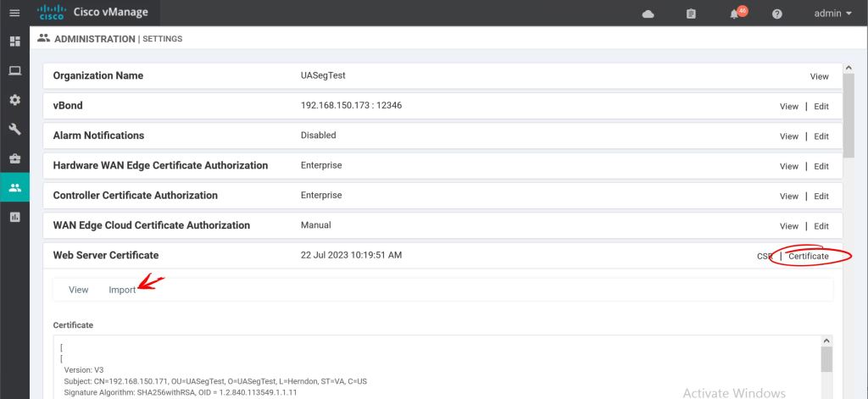The height and width of the screenshot is (399, 868).
Task: Open the Dashboard sidebar icon
Action: 14,42
